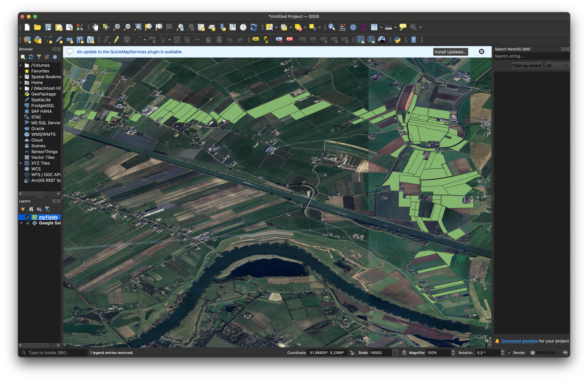Select the Pan Map tool
Viewport: 588px width, 381px height.
(96, 27)
